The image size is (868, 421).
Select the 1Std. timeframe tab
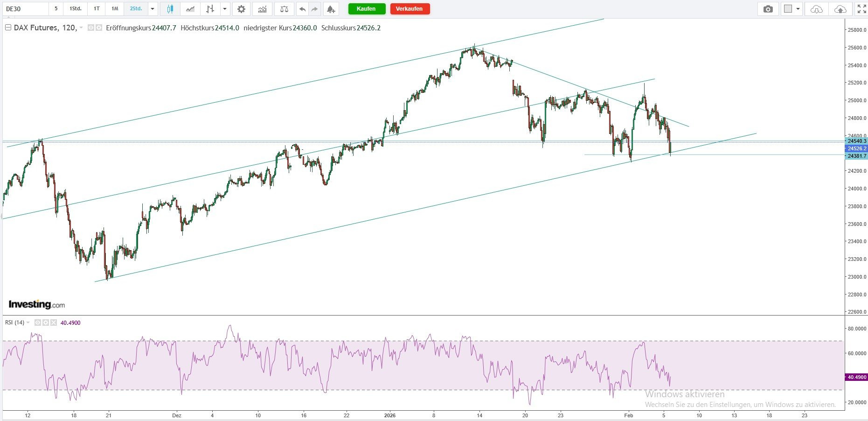point(76,9)
